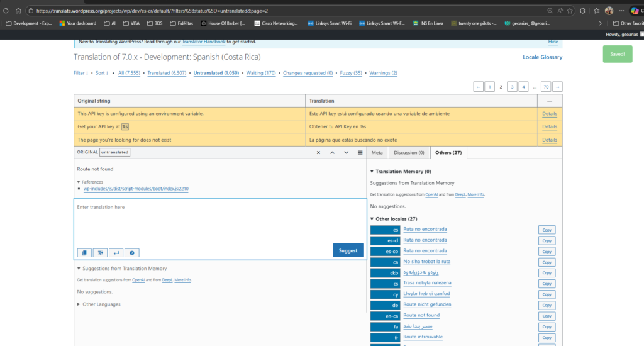
Task: Go to next string with down chevron
Action: [346, 153]
